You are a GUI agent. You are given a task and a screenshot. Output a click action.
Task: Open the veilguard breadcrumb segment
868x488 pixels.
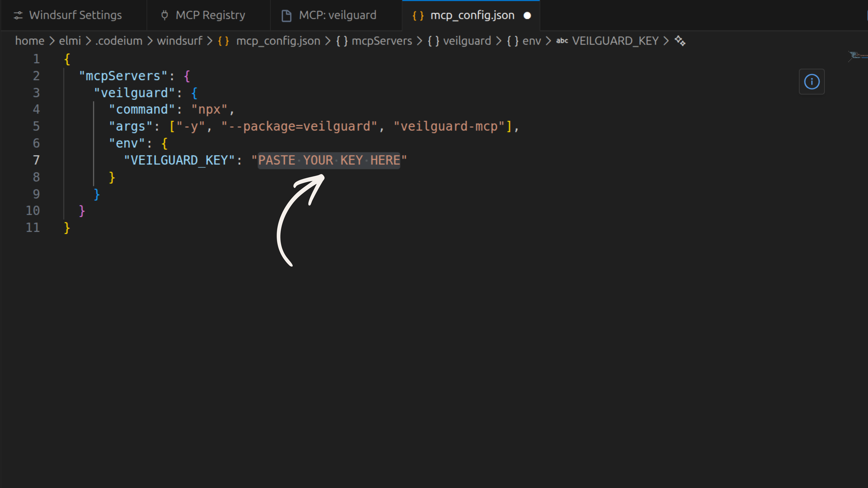pyautogui.click(x=467, y=41)
